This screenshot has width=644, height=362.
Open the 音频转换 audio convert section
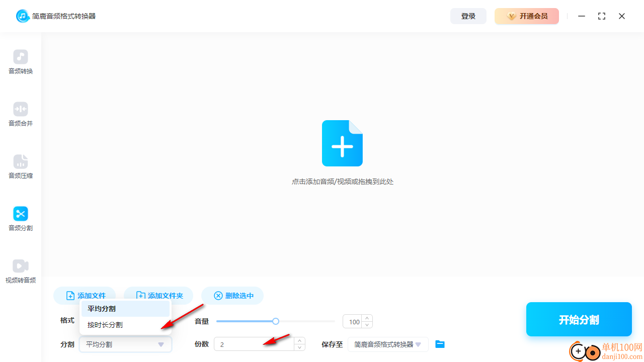21,62
